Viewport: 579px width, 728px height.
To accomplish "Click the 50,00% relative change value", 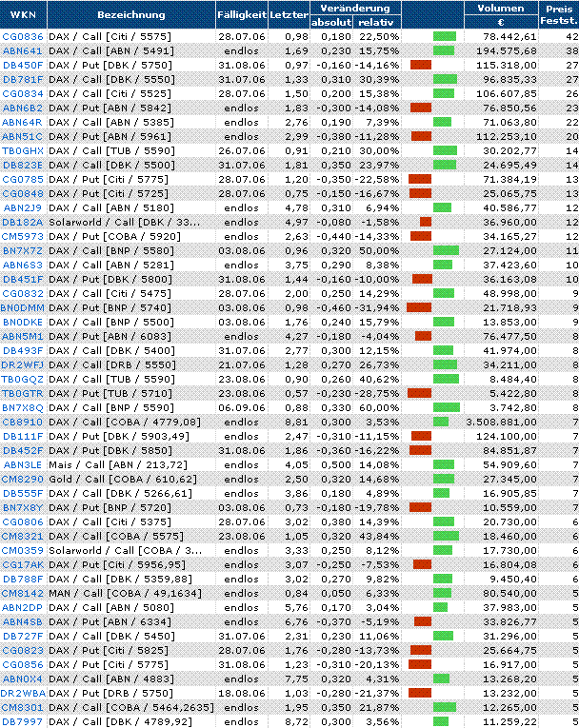I will 379,250.
